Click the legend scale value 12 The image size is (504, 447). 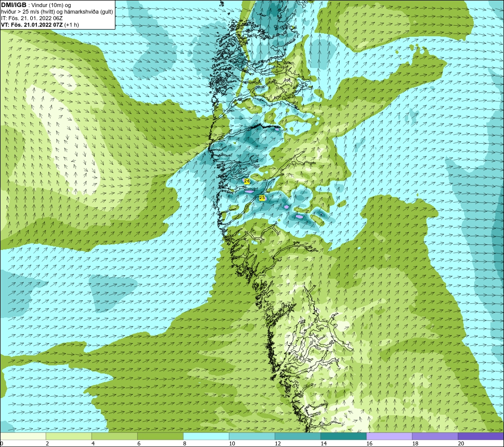(x=278, y=443)
